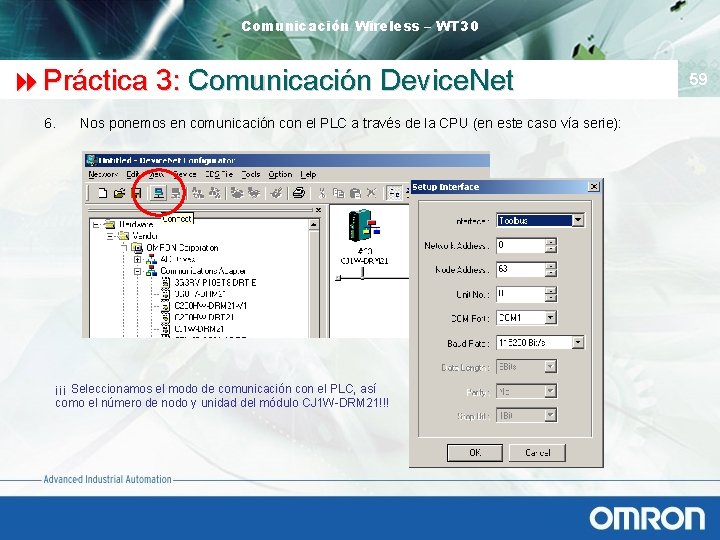Close the hardware tree panel
The height and width of the screenshot is (540, 720).
click(318, 210)
